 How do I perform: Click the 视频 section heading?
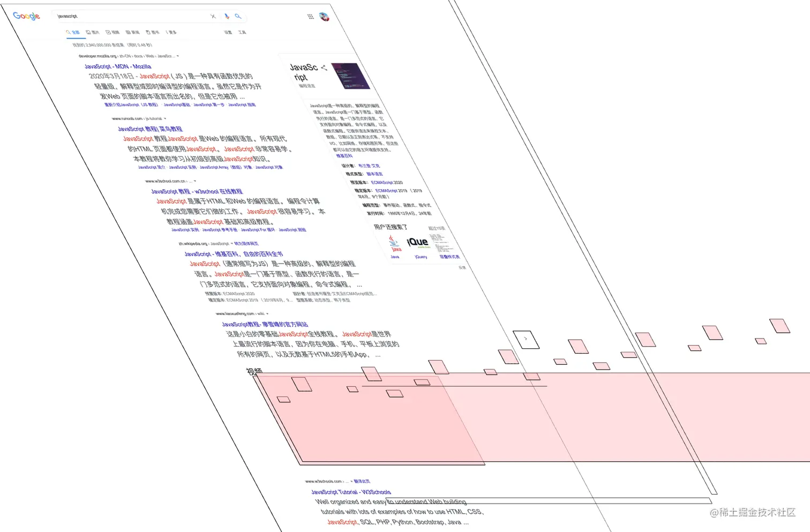click(x=254, y=371)
